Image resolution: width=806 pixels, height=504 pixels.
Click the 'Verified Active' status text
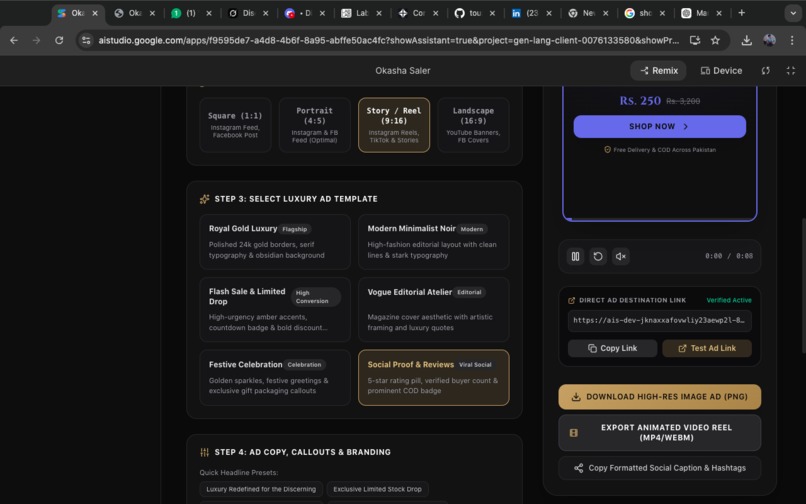pyautogui.click(x=728, y=300)
